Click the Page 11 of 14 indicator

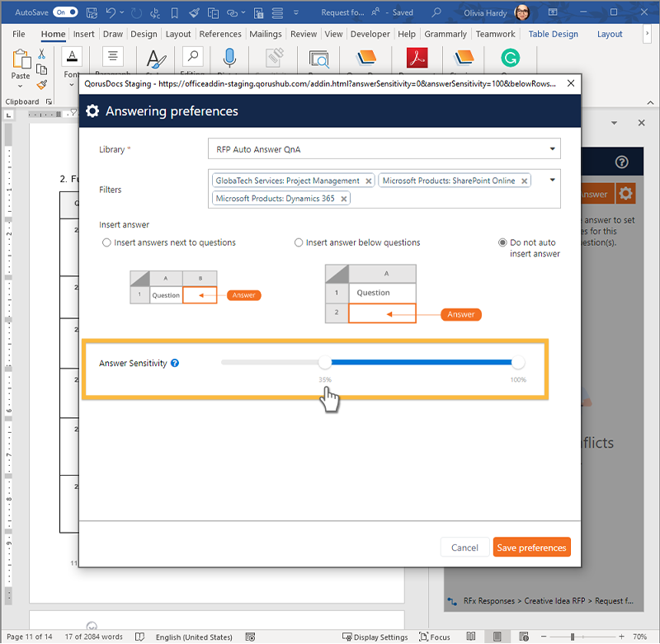point(30,637)
